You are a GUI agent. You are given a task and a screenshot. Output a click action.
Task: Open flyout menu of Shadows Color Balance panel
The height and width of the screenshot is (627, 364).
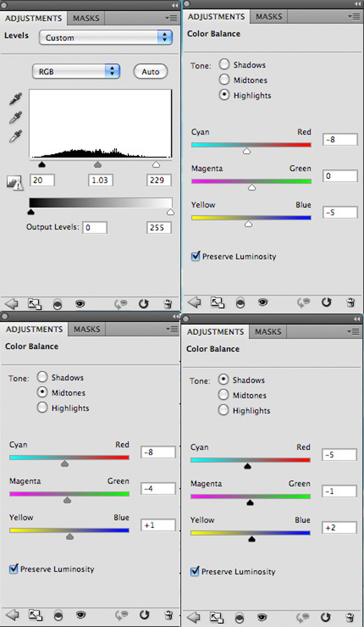(354, 331)
